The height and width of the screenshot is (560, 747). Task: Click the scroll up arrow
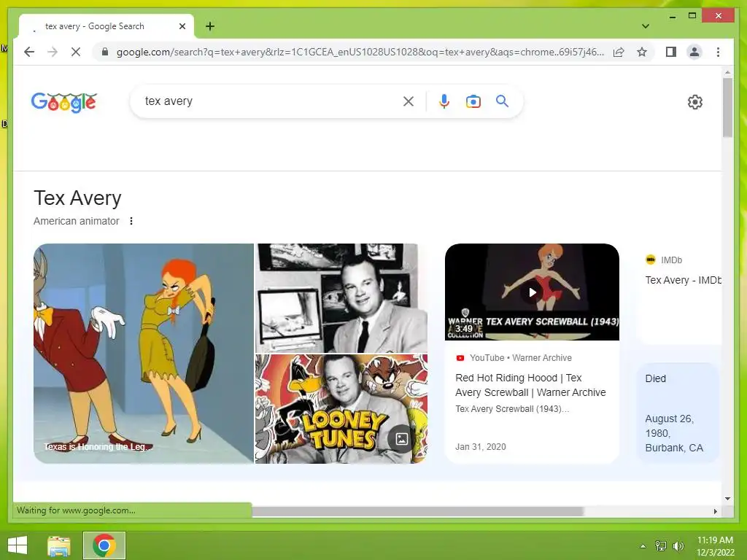[x=727, y=73]
